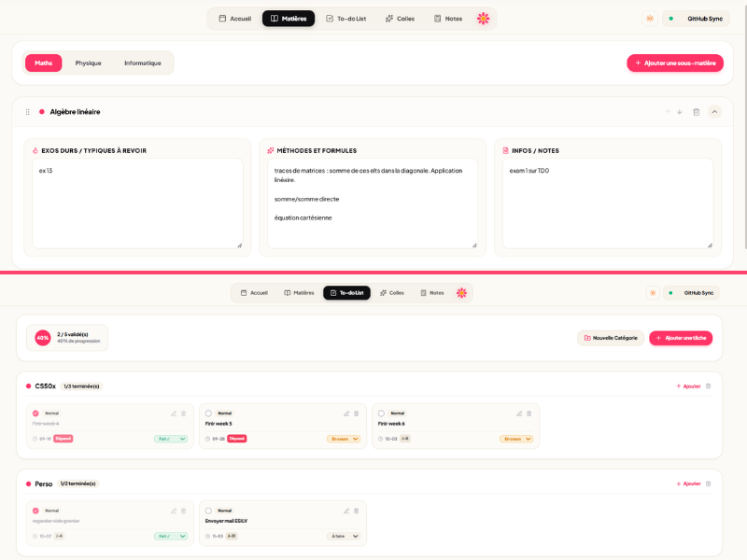Move Algèbre linéaire up with the up arrow
Viewport: 747px width, 560px height.
668,112
